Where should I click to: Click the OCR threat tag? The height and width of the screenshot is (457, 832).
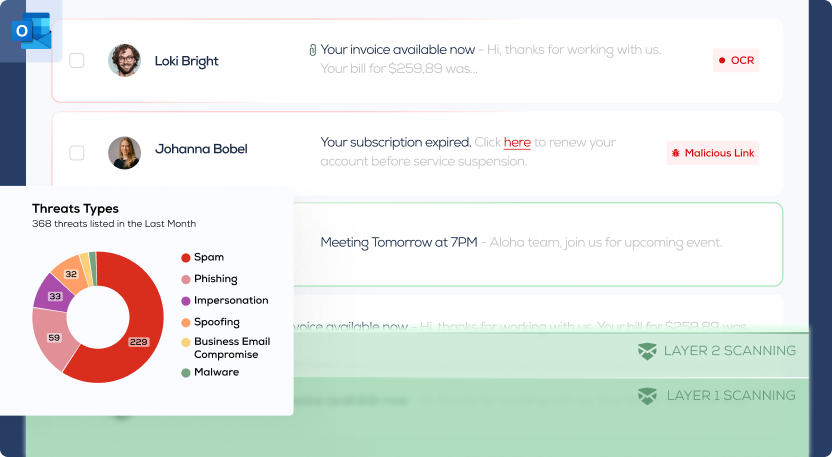736,61
